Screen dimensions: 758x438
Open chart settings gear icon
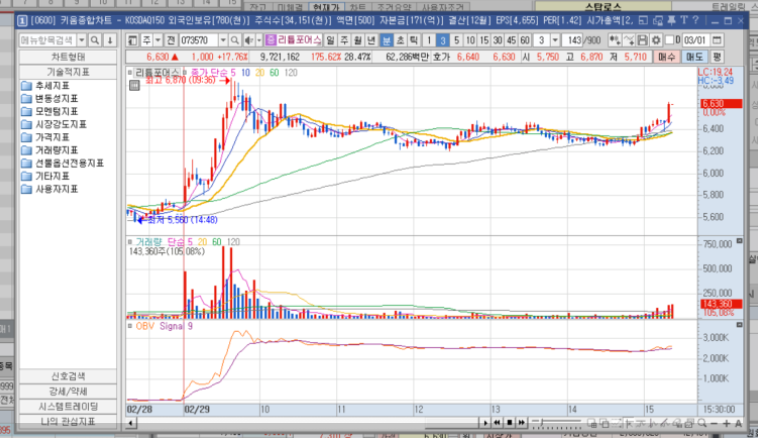656,40
